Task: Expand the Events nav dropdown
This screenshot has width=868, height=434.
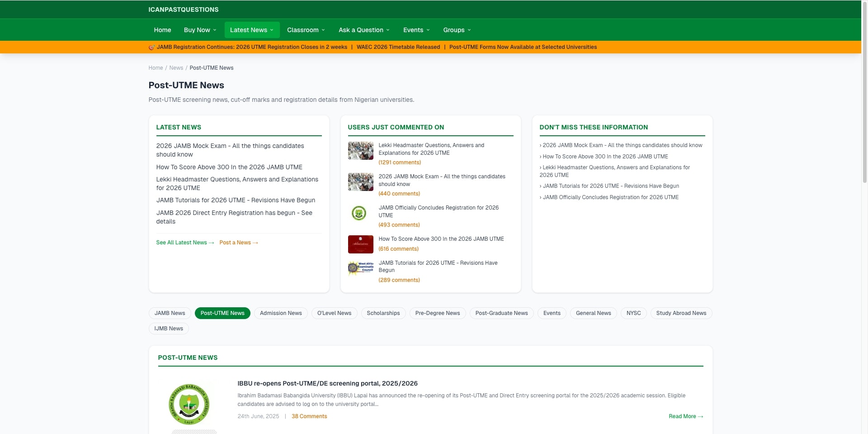Action: (416, 30)
